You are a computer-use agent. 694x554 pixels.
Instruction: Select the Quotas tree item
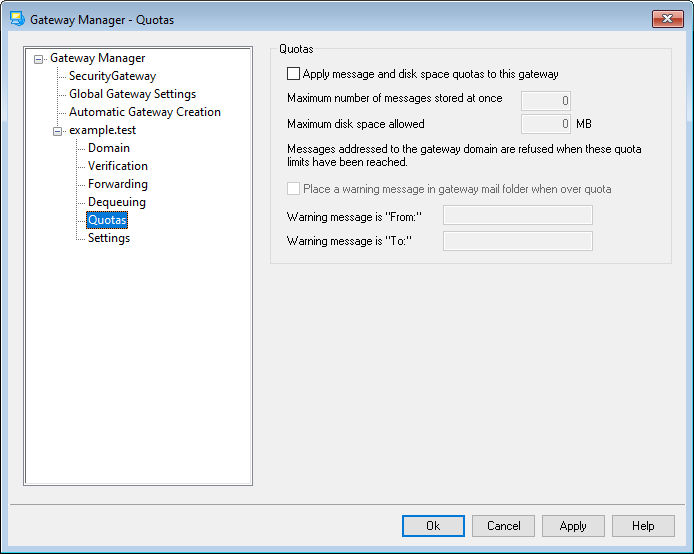107,220
